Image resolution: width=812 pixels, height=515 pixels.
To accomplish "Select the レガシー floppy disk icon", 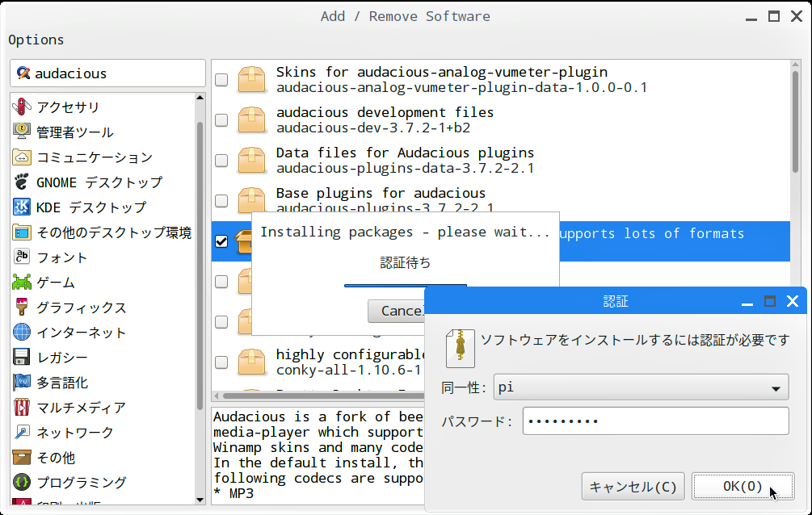I will click(22, 357).
